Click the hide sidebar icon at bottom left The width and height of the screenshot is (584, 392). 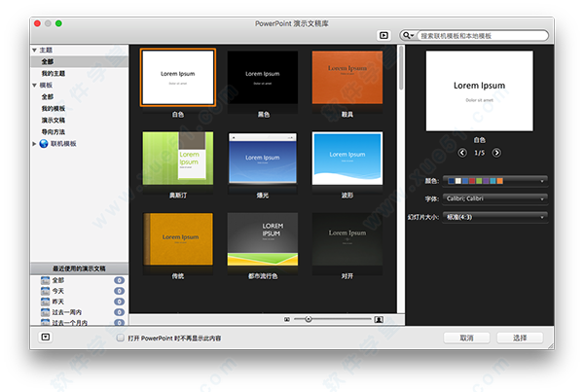click(x=46, y=337)
